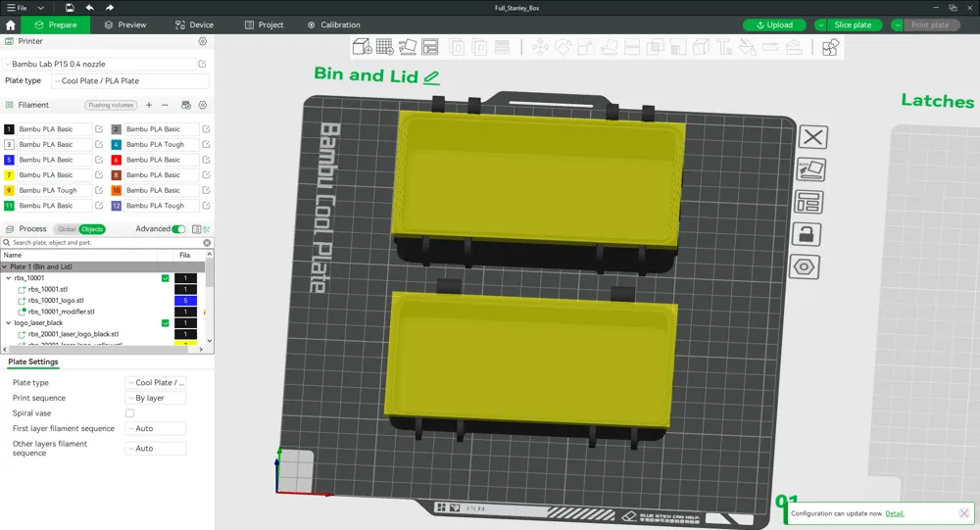Click the black filament 1 color swatch
Viewport: 980px width, 530px height.
9,128
